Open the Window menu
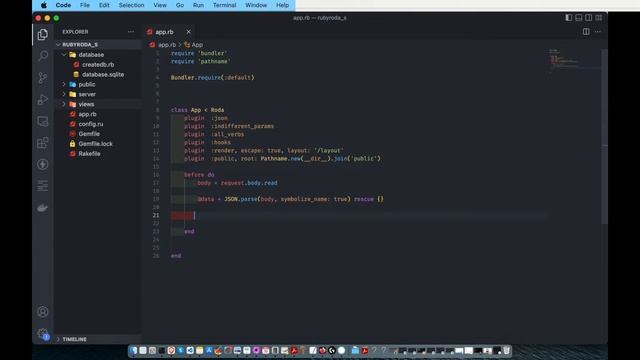This screenshot has height=360, width=640. click(x=256, y=5)
